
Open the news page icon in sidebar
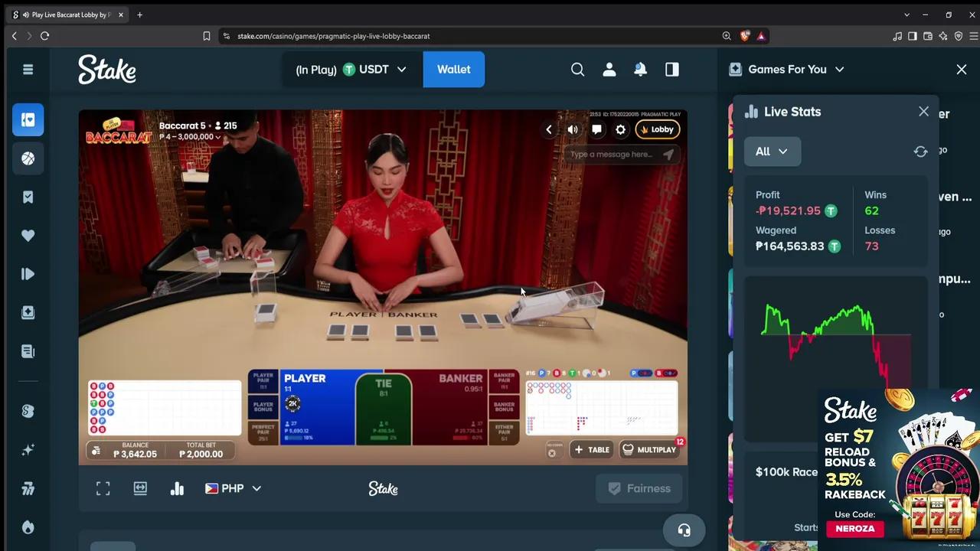pos(28,351)
